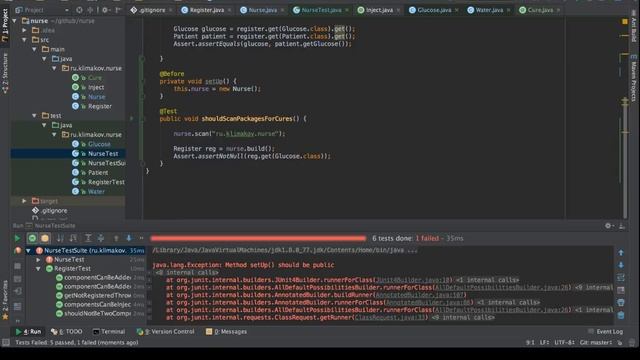Open Project panel settings gear
Screen dimensions: 640x360
pos(105,10)
